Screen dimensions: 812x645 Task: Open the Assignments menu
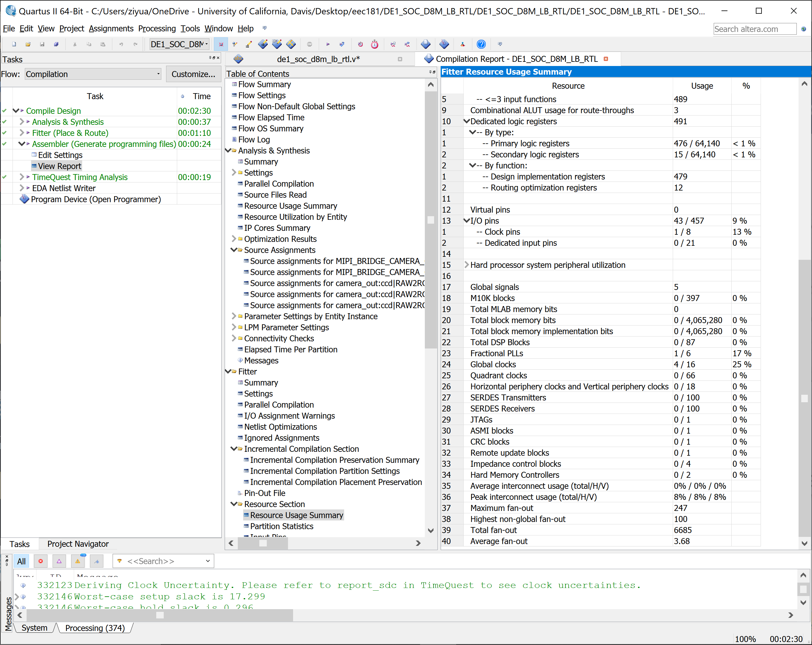111,29
